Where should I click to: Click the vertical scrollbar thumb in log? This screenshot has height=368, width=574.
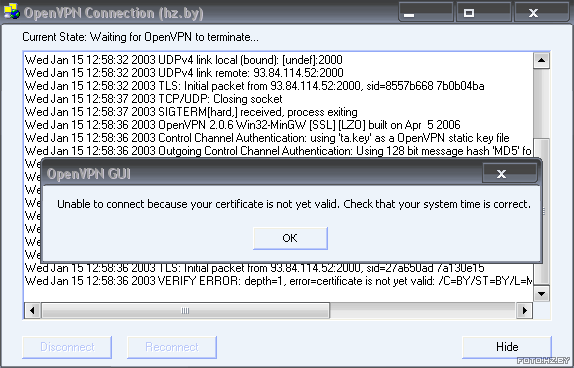pos(541,211)
